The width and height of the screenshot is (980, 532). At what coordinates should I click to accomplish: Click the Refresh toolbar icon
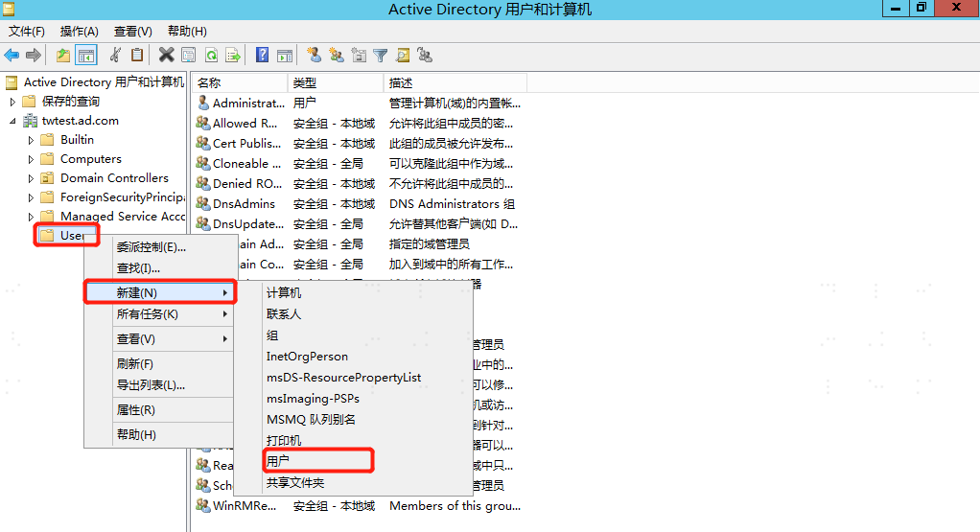point(211,56)
